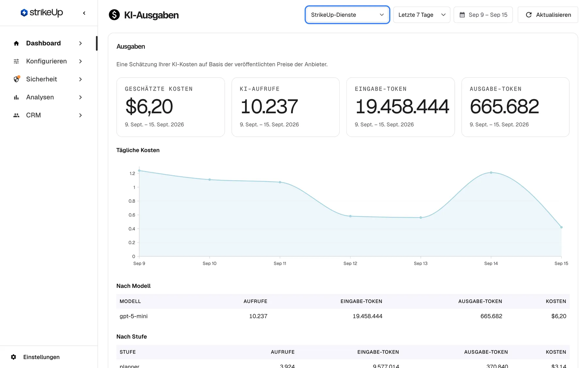
Task: Click the Sep 13 data point on chart
Action: tap(421, 218)
